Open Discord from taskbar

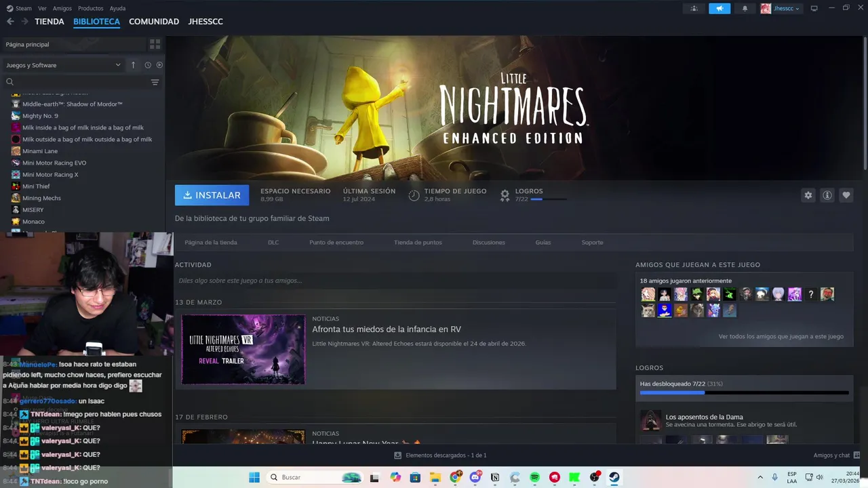pyautogui.click(x=475, y=477)
